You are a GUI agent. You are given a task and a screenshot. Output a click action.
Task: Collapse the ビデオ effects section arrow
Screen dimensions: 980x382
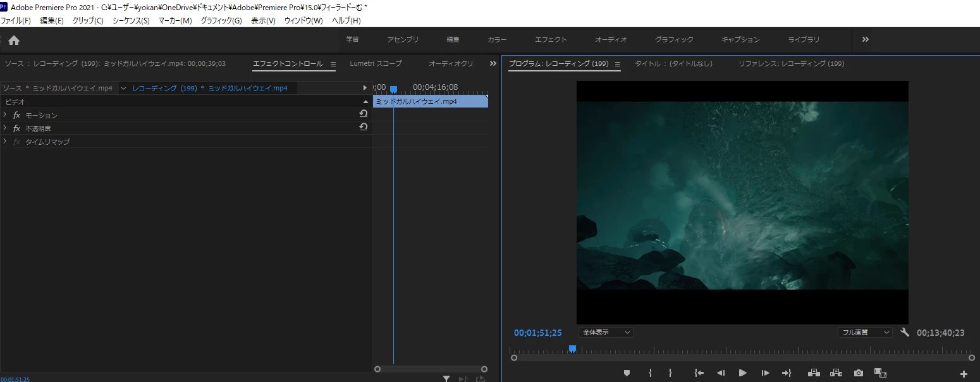[365, 102]
